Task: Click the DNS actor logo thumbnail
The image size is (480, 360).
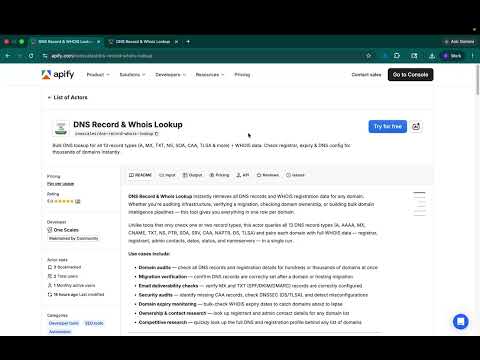Action: click(x=61, y=128)
